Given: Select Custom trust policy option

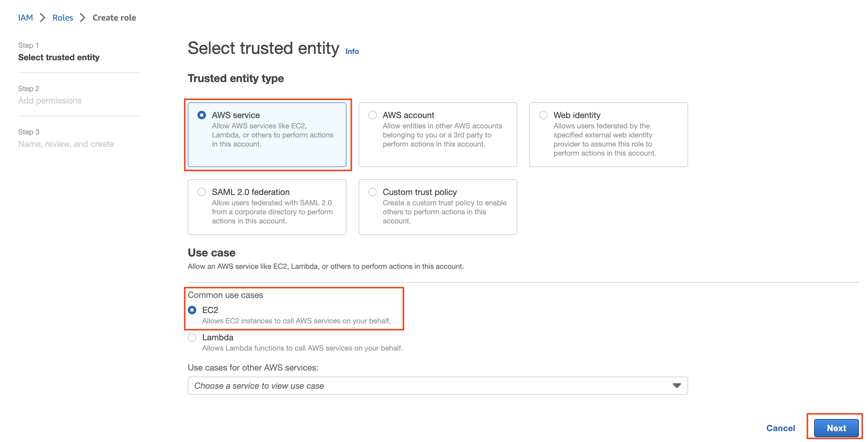Looking at the screenshot, I should point(372,192).
